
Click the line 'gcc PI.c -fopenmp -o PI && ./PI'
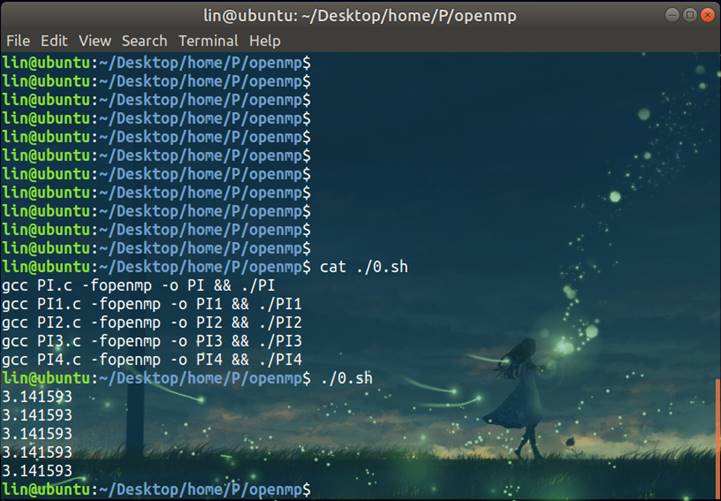click(138, 286)
